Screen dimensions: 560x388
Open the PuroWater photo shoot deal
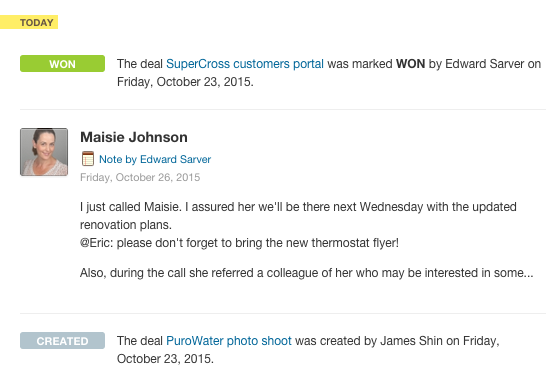[229, 340]
